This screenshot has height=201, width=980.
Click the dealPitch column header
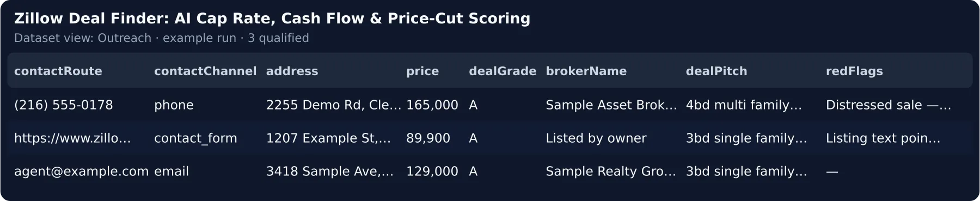pos(716,71)
